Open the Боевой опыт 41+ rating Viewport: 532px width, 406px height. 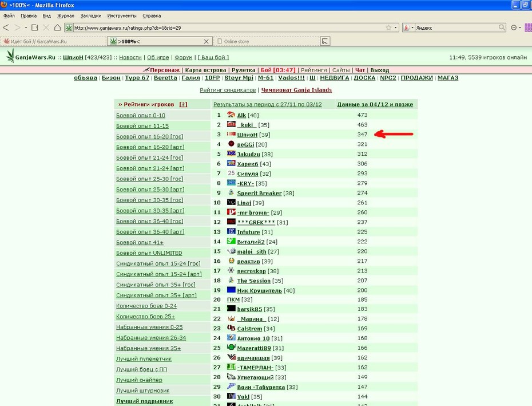140,242
